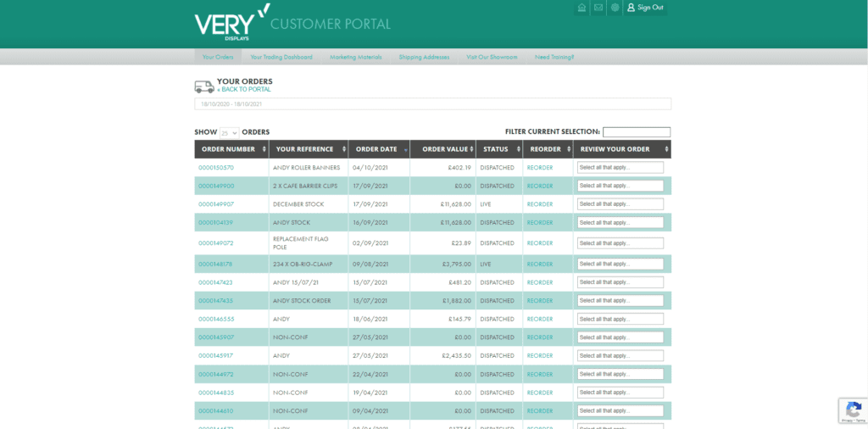This screenshot has width=868, height=429.
Task: Reorder the December Stock order
Action: [540, 204]
